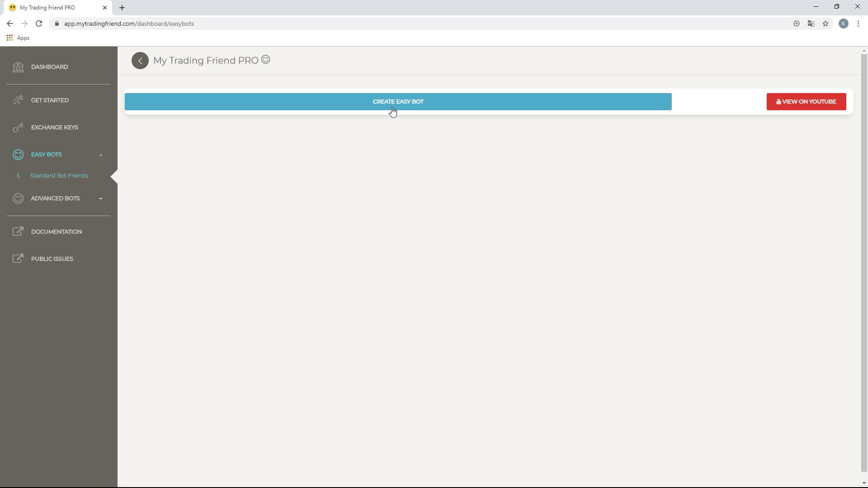The height and width of the screenshot is (488, 868).
Task: Select the Advanced Bots menu label
Action: pos(55,198)
